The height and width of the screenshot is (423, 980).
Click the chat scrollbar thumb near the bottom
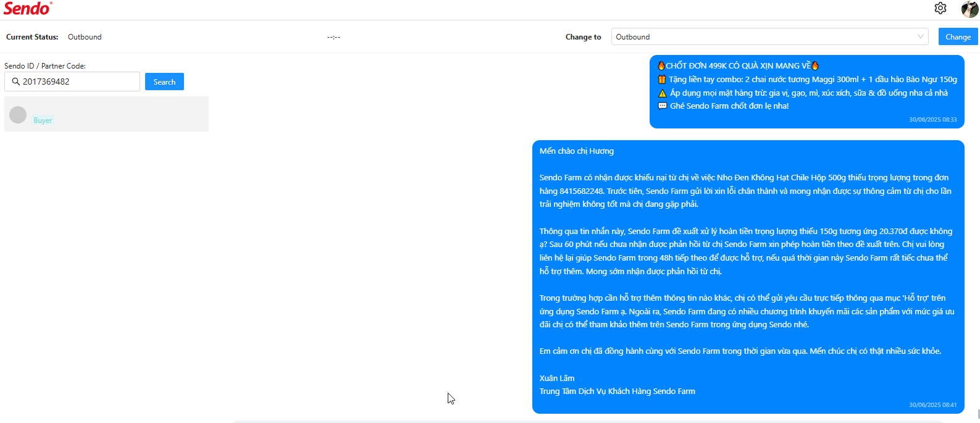(x=978, y=414)
